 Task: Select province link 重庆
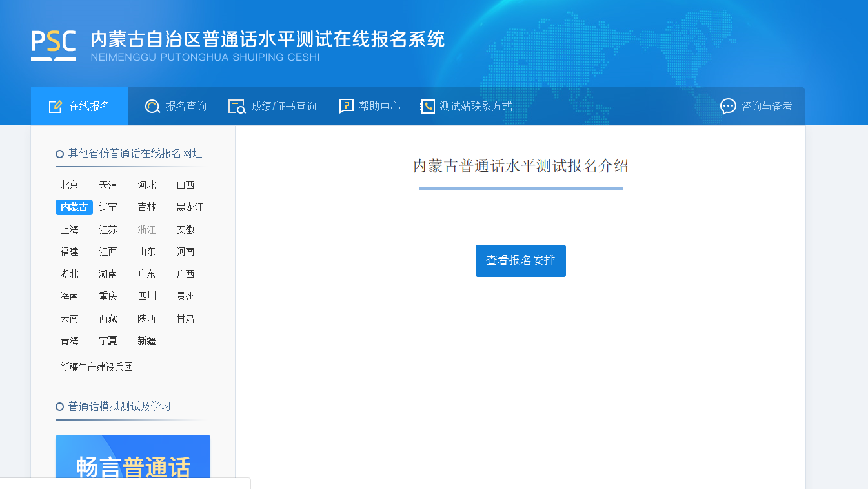pyautogui.click(x=108, y=297)
